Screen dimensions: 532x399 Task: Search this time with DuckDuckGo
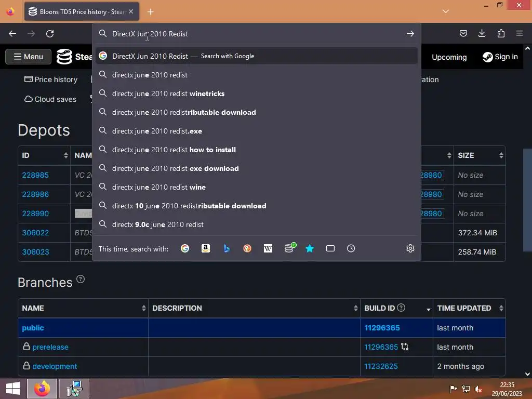click(247, 248)
